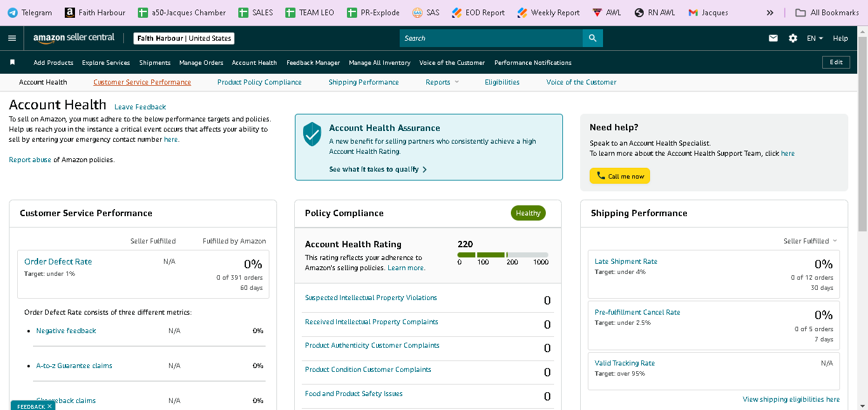The image size is (868, 410).
Task: Open Suspected Intellectual Property Violations link
Action: point(371,297)
